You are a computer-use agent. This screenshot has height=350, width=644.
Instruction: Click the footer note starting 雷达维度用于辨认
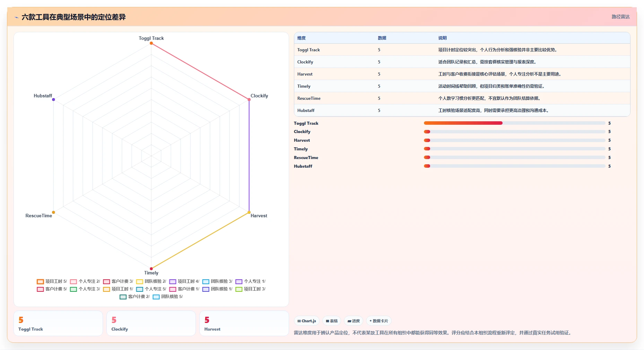click(x=432, y=333)
